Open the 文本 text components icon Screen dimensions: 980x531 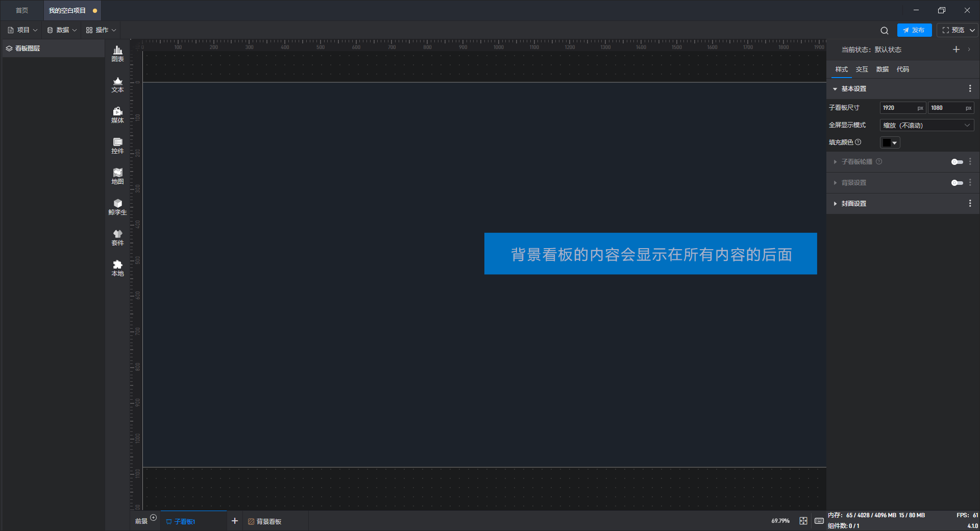(117, 84)
